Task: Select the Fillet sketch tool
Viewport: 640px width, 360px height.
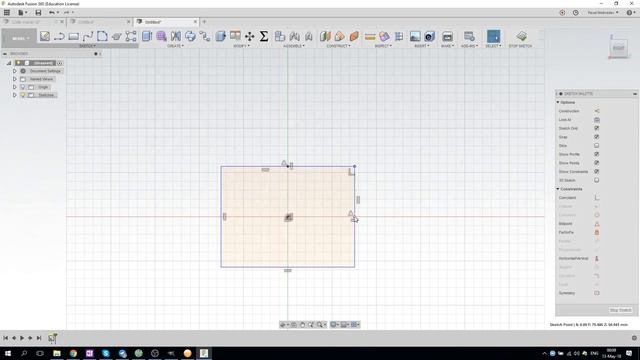Action: (x=102, y=36)
